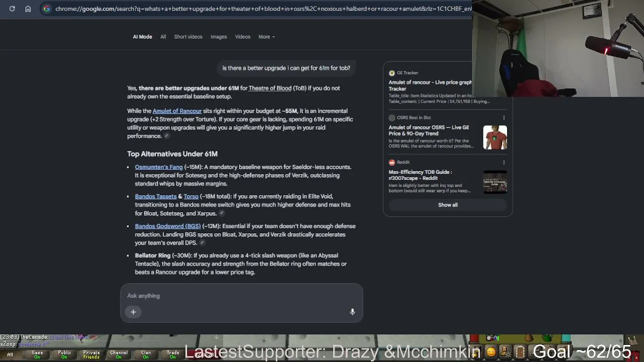The width and height of the screenshot is (644, 362).
Task: Click the user query bubble about 61m upgrade
Action: tap(286, 68)
